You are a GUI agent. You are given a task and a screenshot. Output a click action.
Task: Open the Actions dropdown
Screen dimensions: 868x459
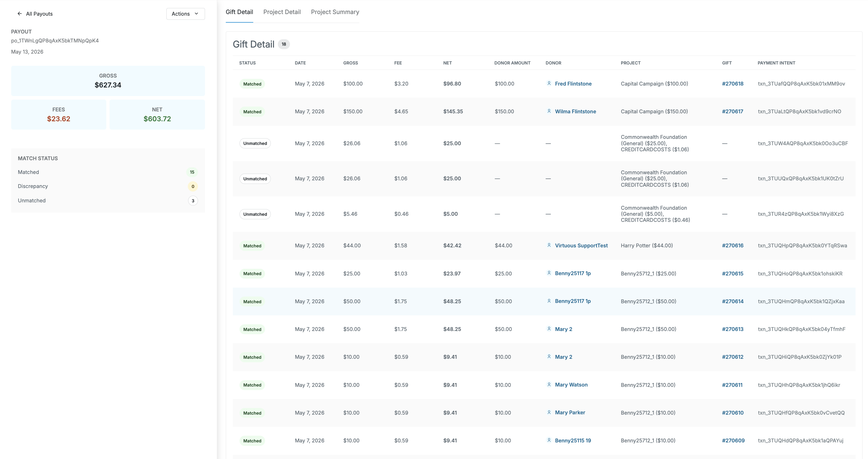pyautogui.click(x=185, y=14)
